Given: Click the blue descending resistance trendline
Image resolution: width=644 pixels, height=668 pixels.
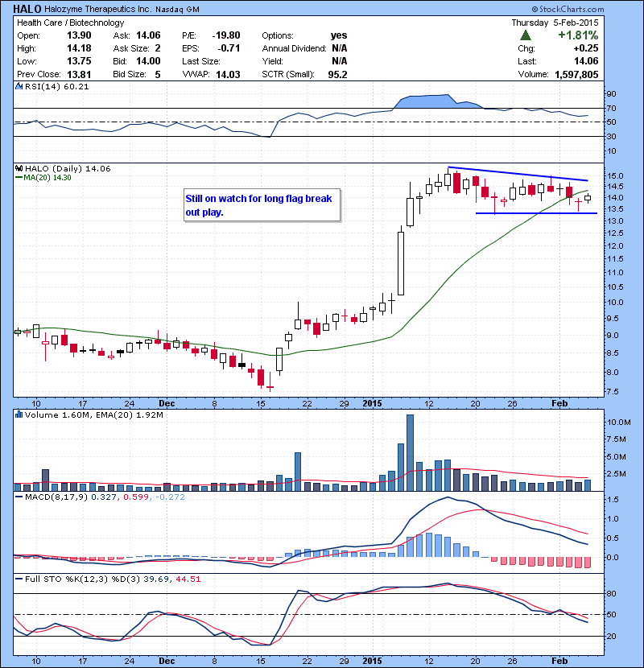Looking at the screenshot, I should coord(518,174).
